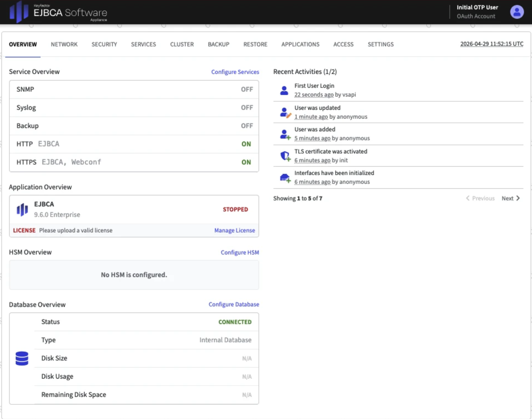Click the Backup service row label
Screen dimensions: 532x419
[28, 126]
